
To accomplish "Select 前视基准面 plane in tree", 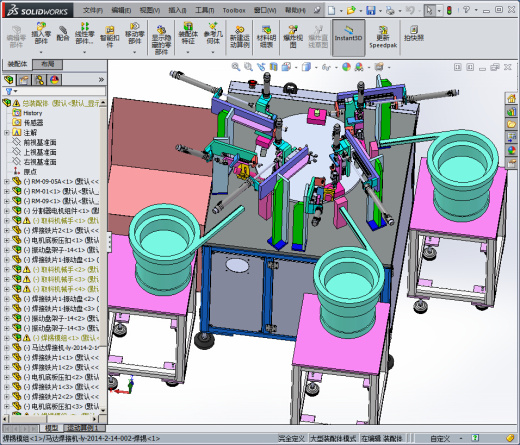I will coord(39,142).
